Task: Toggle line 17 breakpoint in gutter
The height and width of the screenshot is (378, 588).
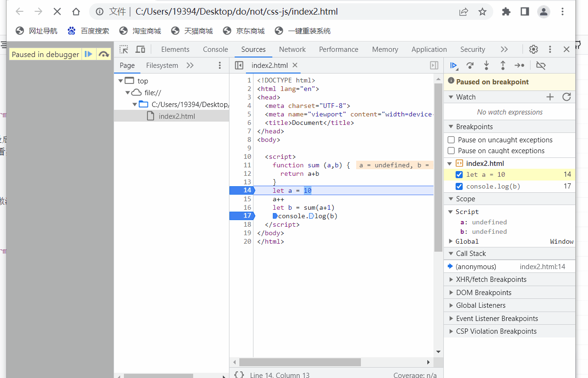Action: click(x=242, y=216)
